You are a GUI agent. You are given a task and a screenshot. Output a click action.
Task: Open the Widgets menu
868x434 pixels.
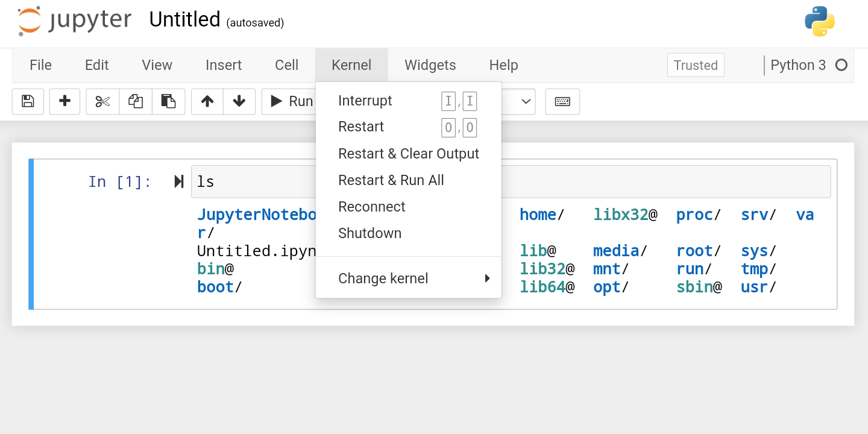coord(430,64)
